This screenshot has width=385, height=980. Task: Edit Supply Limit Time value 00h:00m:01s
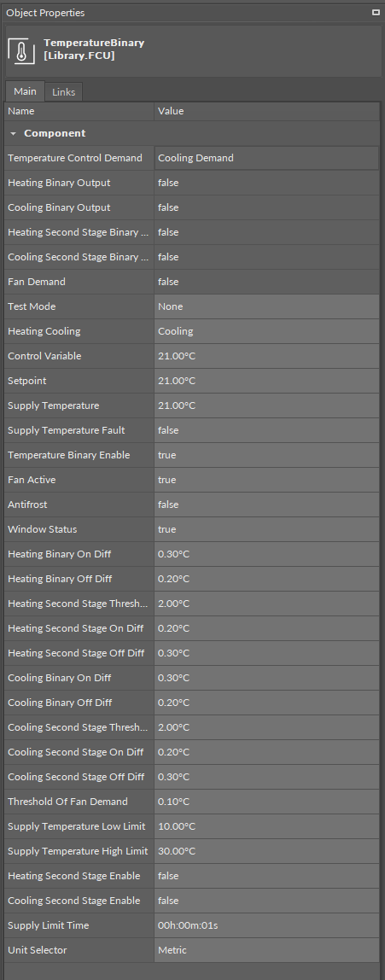pos(266,925)
